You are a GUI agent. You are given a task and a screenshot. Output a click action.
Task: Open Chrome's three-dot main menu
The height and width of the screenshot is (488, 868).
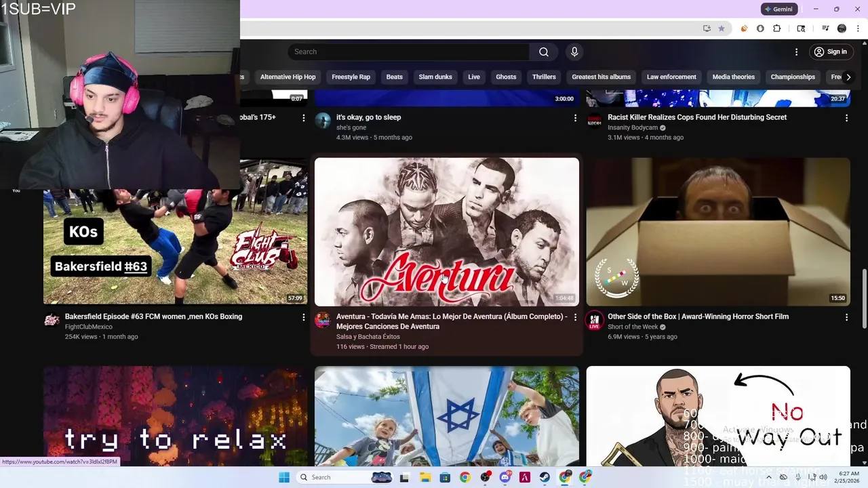(858, 28)
